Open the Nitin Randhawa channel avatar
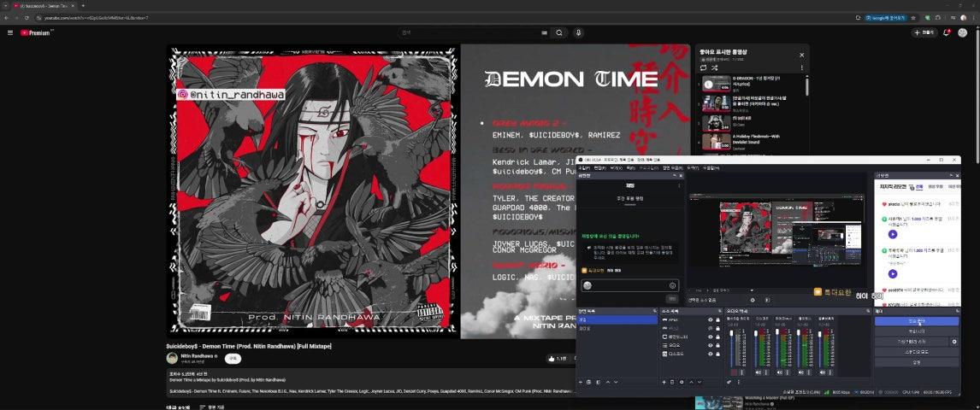This screenshot has width=980, height=410. click(x=172, y=358)
